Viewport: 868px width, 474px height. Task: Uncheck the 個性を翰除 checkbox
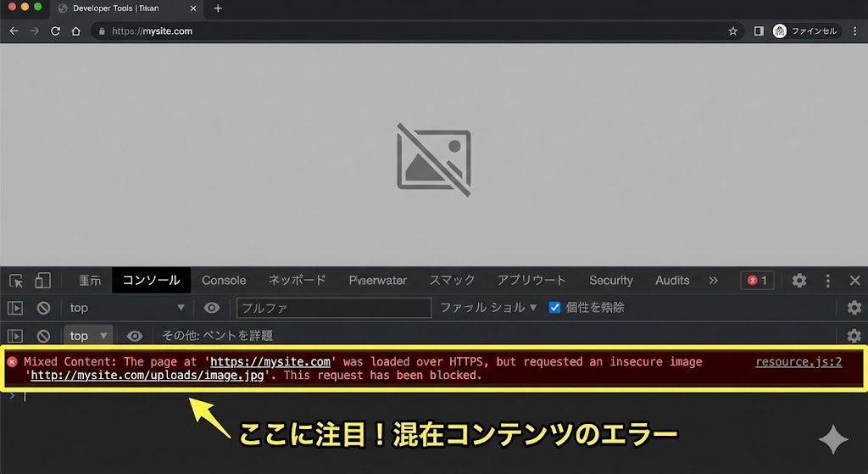pyautogui.click(x=554, y=307)
